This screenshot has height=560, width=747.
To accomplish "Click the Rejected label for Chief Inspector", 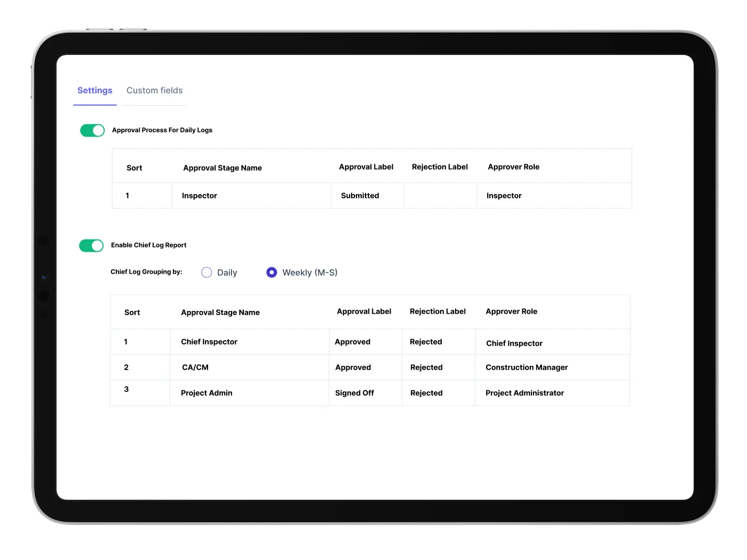I will click(x=425, y=341).
